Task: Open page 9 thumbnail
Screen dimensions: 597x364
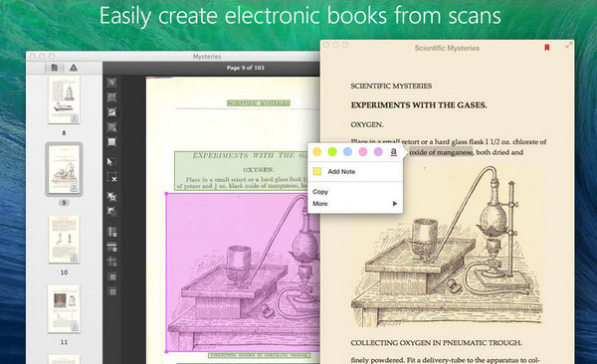Action: [64, 169]
